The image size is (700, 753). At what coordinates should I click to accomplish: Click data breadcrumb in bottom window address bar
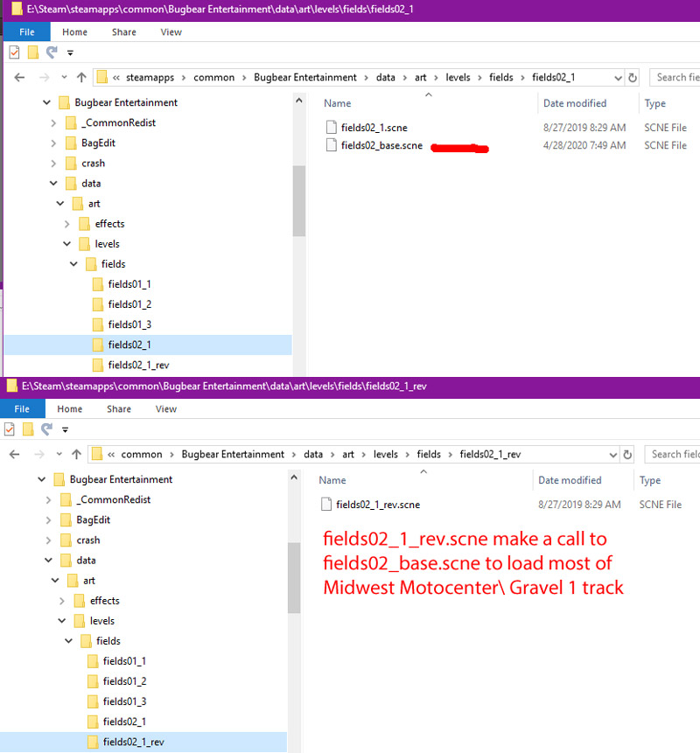[x=313, y=454]
